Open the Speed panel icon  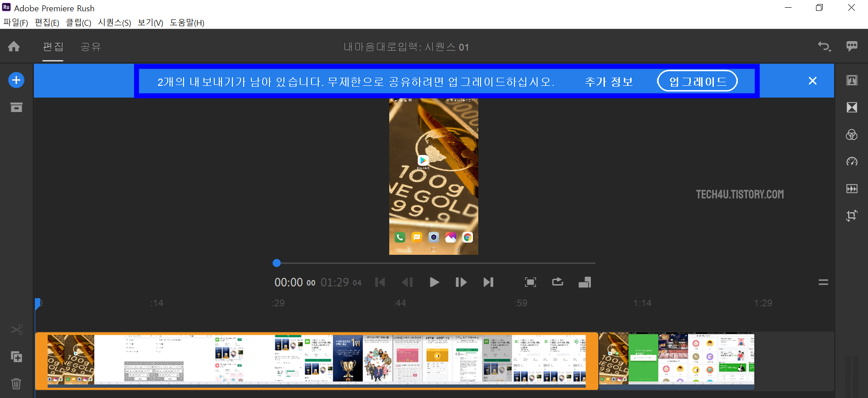(852, 162)
